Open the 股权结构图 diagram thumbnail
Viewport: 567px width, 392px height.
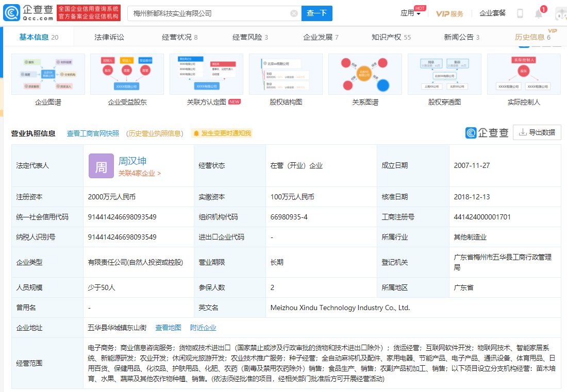(286, 74)
